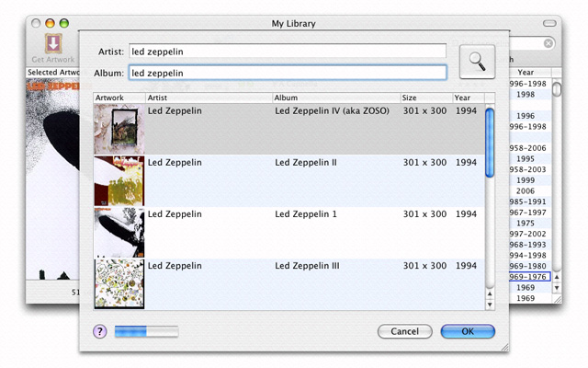Click the Year column header in results
This screenshot has height=368, width=588.
tap(467, 98)
